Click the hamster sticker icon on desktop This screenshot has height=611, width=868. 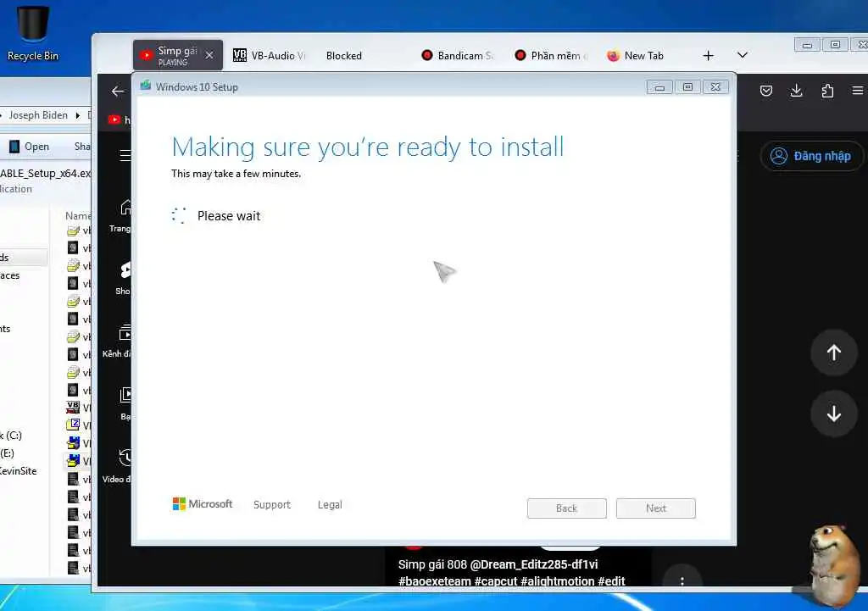point(833,565)
